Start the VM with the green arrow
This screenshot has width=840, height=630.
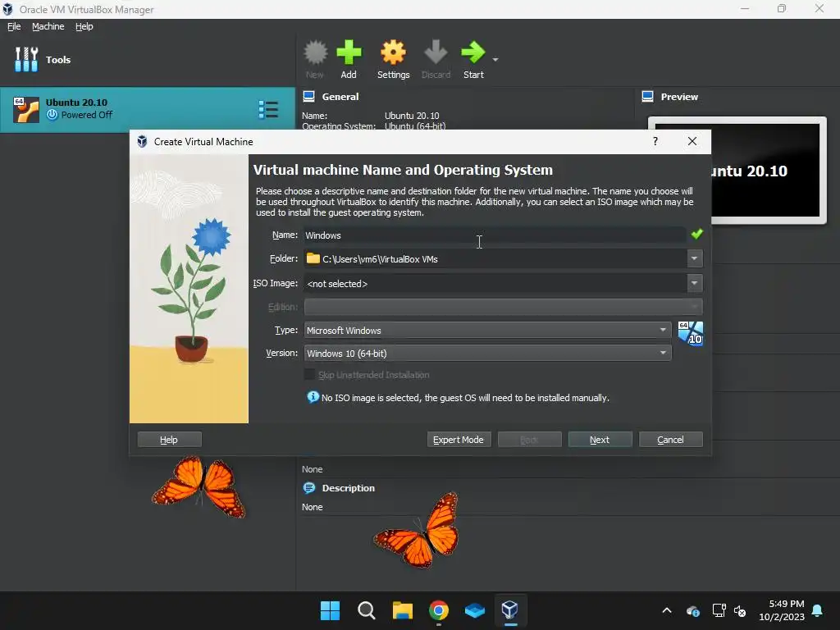(473, 52)
